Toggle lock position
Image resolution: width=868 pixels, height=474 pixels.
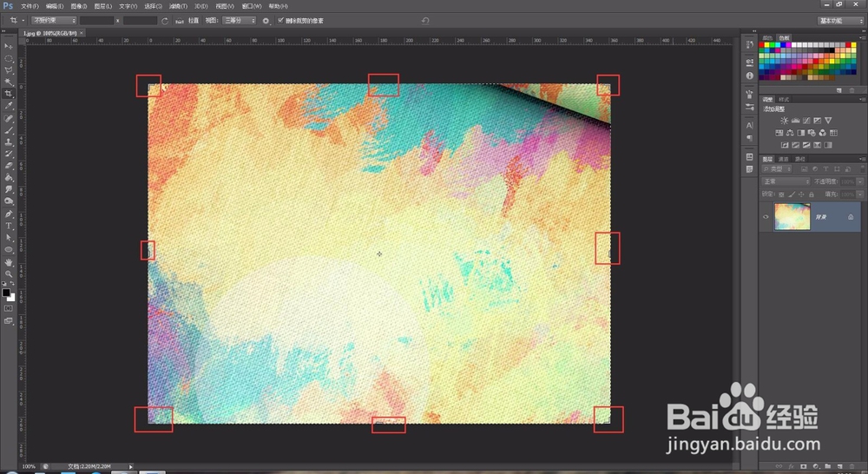tap(801, 194)
